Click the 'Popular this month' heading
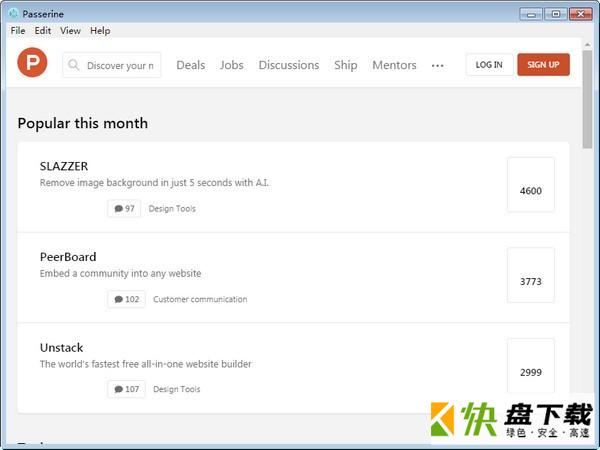 click(x=83, y=123)
